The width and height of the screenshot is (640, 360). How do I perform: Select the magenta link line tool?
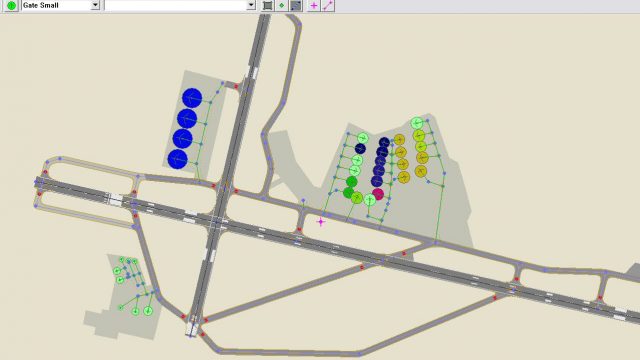pos(328,5)
